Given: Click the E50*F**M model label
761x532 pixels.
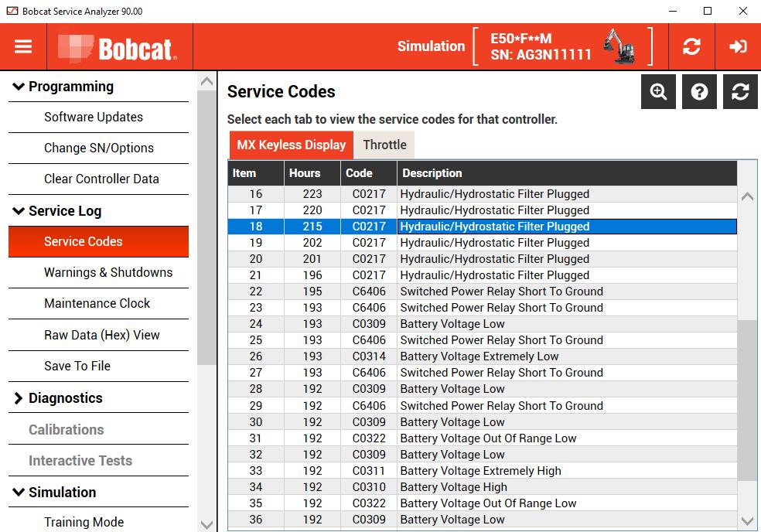Looking at the screenshot, I should (x=520, y=39).
